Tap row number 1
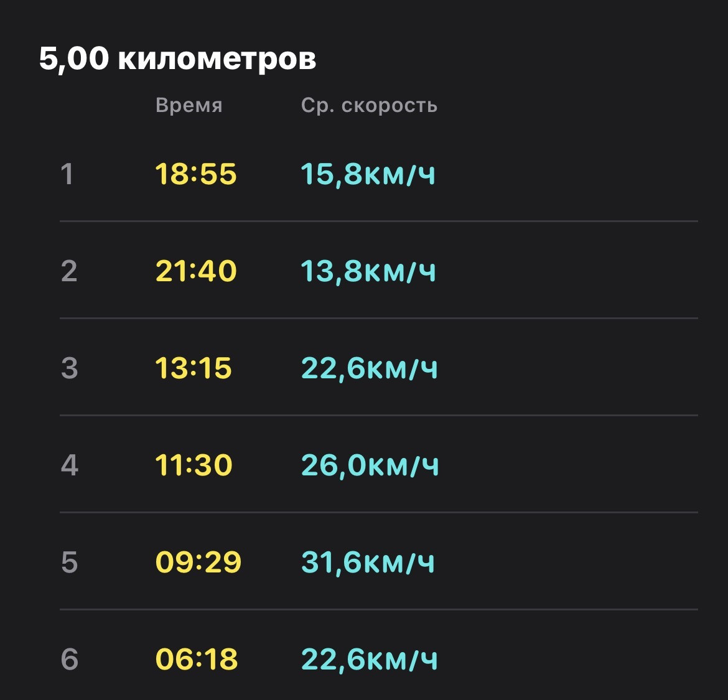The height and width of the screenshot is (700, 728). click(x=67, y=174)
